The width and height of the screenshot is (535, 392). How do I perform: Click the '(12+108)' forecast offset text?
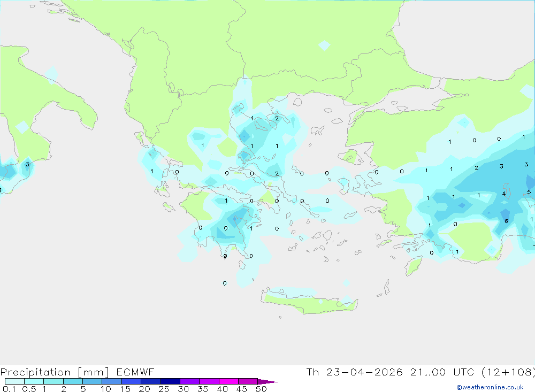(508, 372)
